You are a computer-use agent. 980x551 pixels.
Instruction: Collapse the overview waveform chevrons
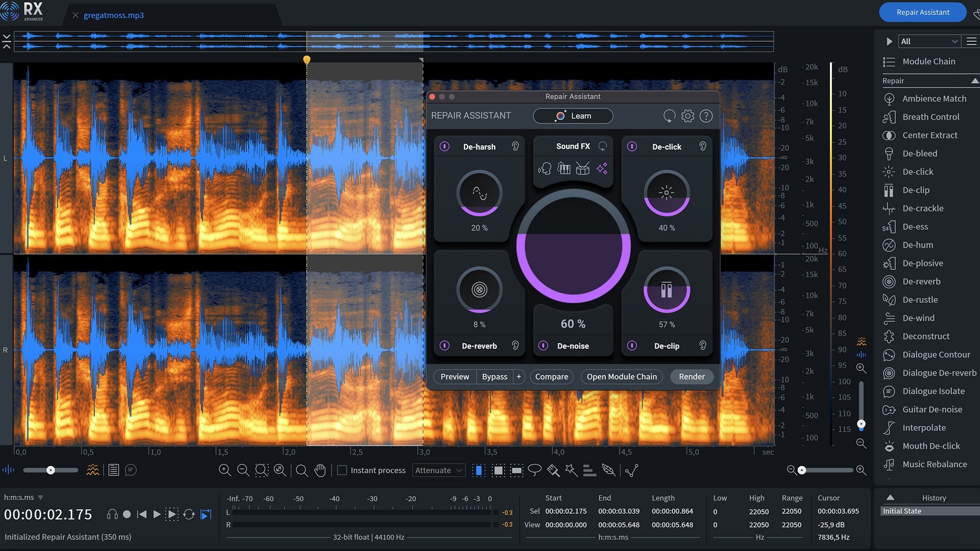click(7, 41)
